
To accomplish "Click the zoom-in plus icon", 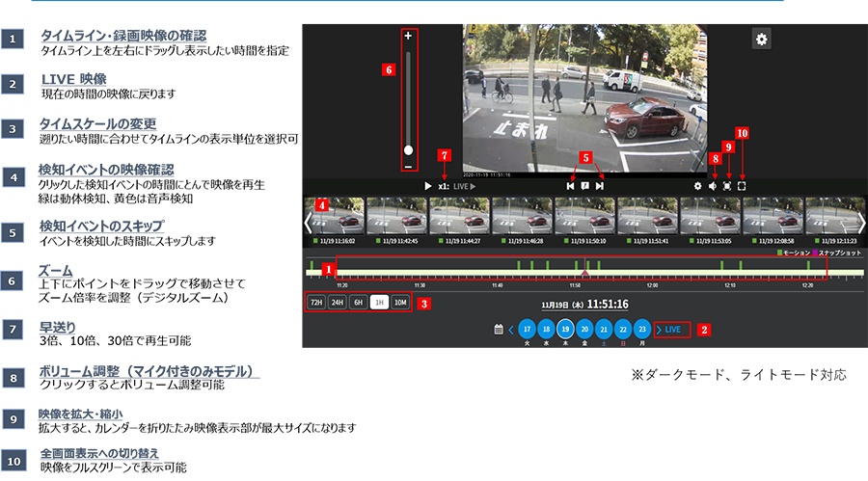I will click(x=408, y=36).
